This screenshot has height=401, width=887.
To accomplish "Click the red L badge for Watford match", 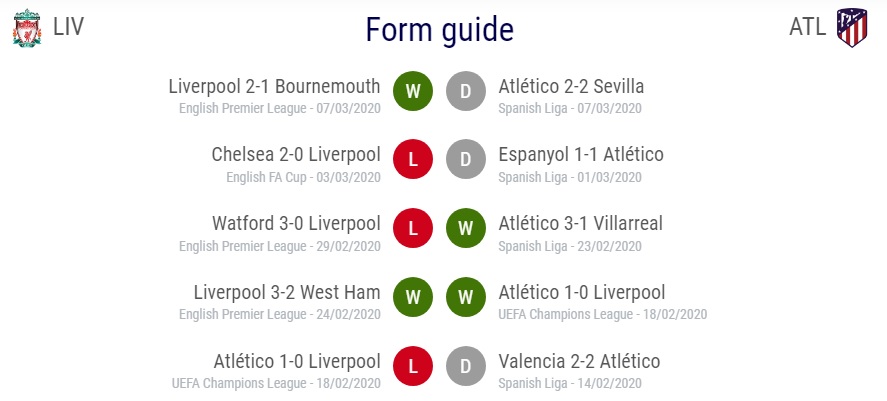I will 413,228.
